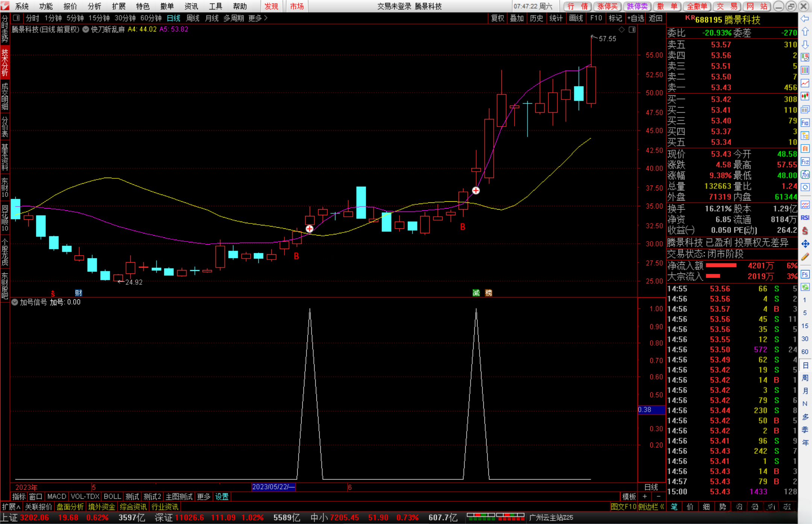The image size is (812, 524).
Task: Collapse the 侧边栏 sidebar expander
Action: click(651, 507)
